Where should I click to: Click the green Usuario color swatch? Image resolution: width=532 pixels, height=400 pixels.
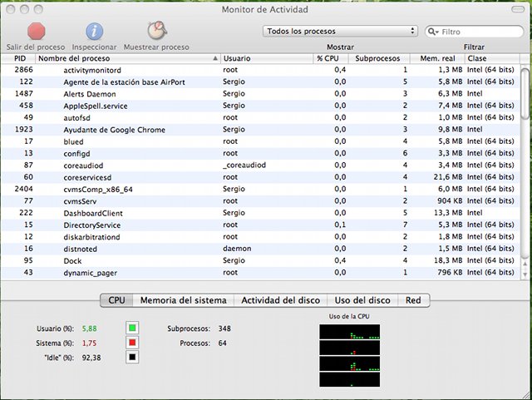(x=131, y=328)
